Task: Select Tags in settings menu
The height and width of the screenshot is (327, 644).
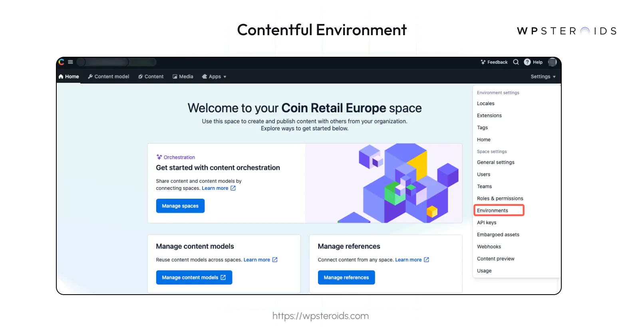Action: tap(482, 128)
